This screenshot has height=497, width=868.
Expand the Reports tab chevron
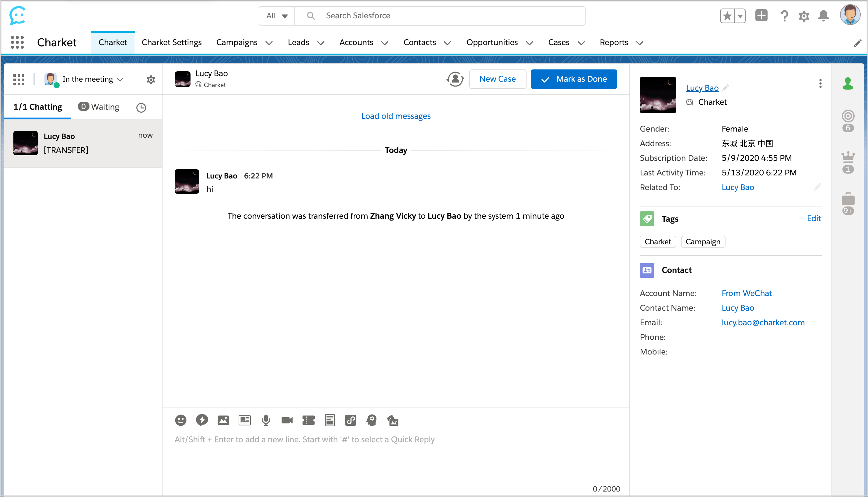pos(640,43)
